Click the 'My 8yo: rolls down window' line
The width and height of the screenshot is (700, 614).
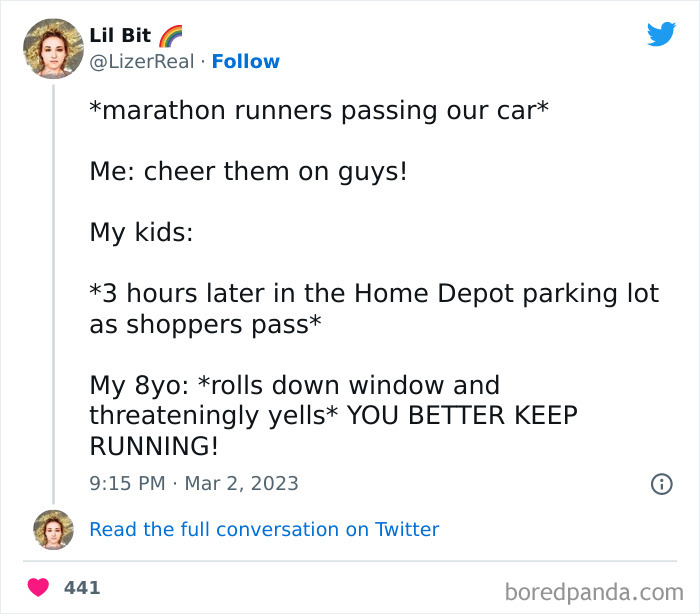pyautogui.click(x=295, y=385)
